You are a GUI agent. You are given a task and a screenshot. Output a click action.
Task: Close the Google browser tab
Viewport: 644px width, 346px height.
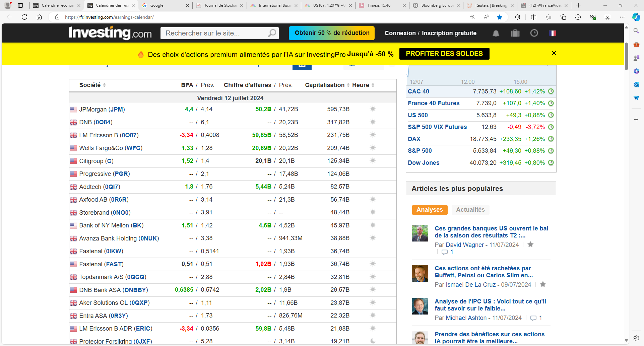(x=187, y=5)
